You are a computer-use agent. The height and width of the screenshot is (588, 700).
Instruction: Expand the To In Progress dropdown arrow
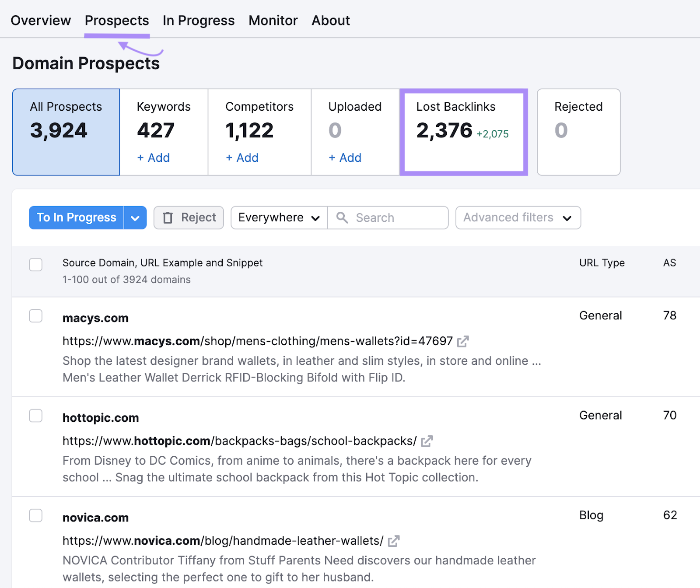[x=135, y=217]
